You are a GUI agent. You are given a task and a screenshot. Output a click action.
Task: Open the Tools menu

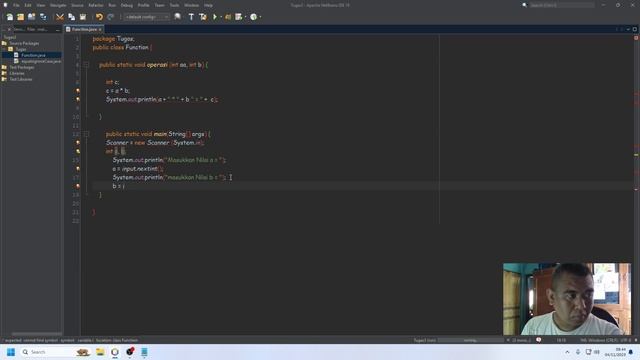click(x=174, y=5)
